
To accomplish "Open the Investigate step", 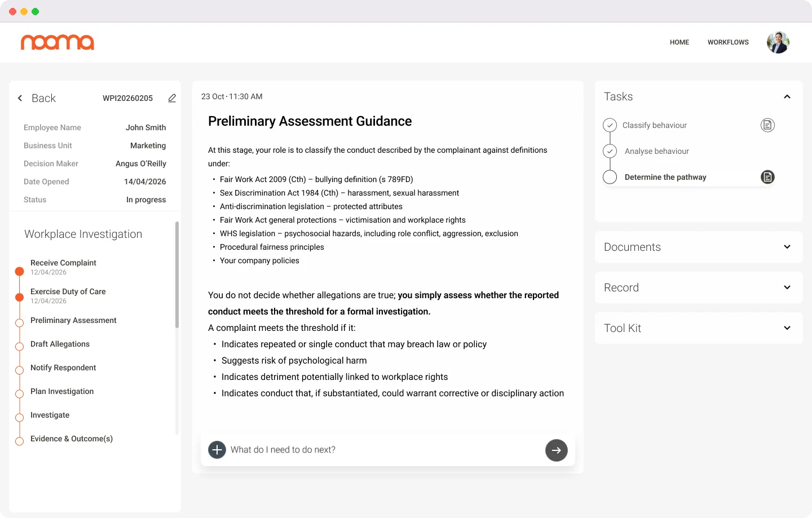I will pos(50,415).
